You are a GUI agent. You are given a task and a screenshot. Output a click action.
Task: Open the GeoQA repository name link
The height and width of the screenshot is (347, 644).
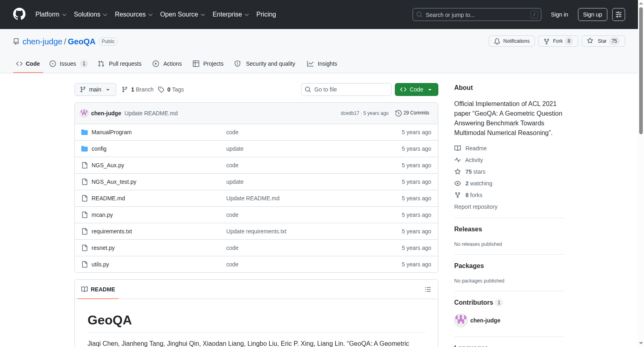(x=82, y=42)
